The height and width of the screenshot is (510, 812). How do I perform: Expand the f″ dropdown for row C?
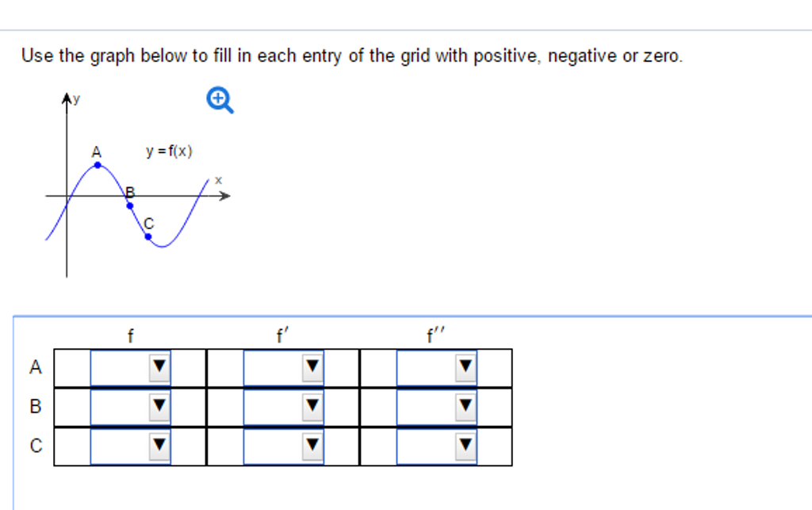pyautogui.click(x=437, y=446)
